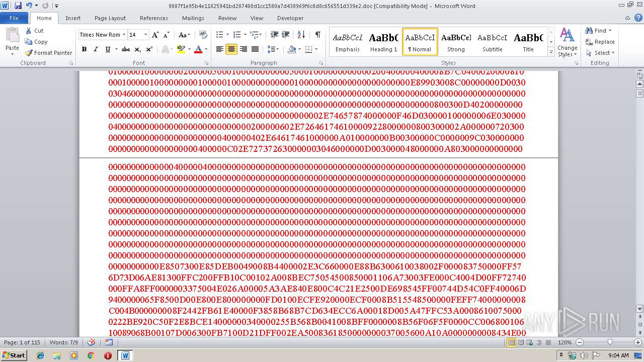
Task: Apply the Subtitle style
Action: click(x=492, y=42)
